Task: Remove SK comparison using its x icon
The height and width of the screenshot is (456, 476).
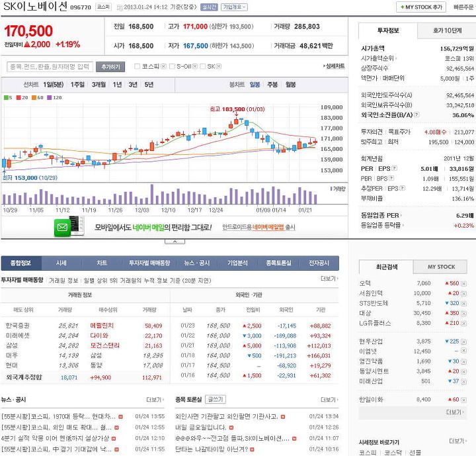Action: coord(219,66)
